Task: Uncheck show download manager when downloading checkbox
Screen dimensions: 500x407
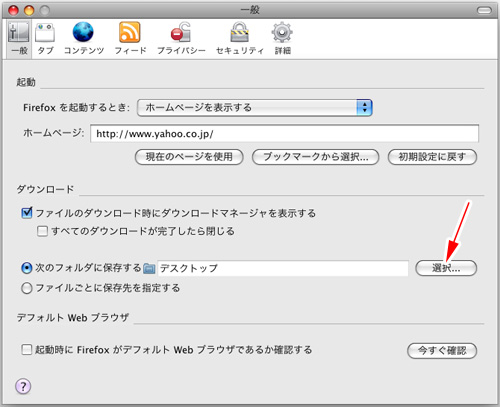Action: [x=27, y=213]
